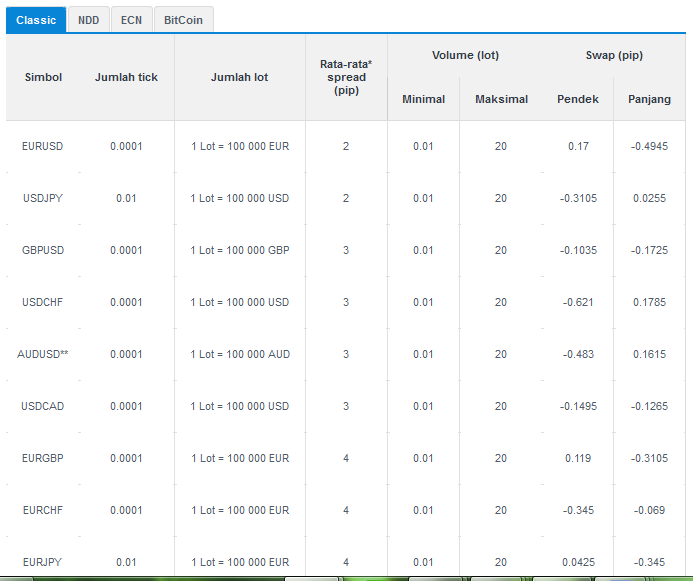Screen dimensions: 693x581
Task: Select the EURUSD symbol row
Action: tap(346, 146)
